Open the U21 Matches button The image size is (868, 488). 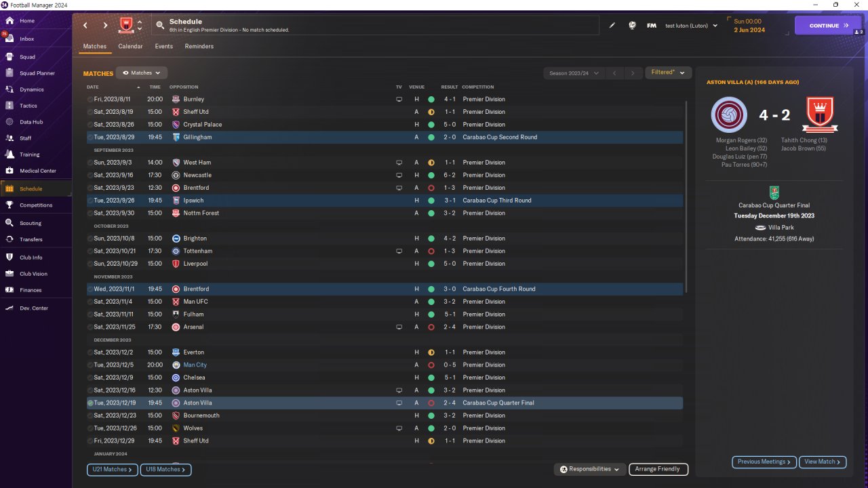click(x=113, y=469)
